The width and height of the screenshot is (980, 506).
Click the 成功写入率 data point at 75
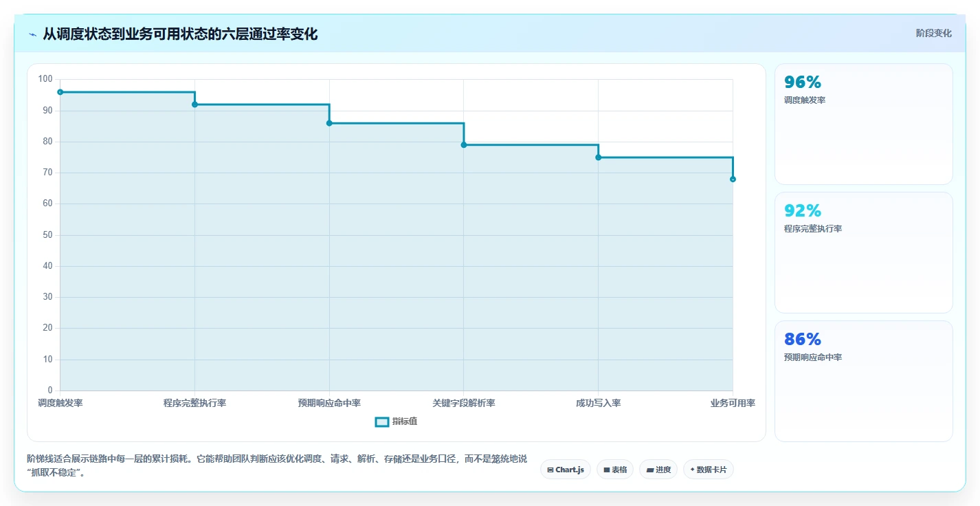point(599,157)
